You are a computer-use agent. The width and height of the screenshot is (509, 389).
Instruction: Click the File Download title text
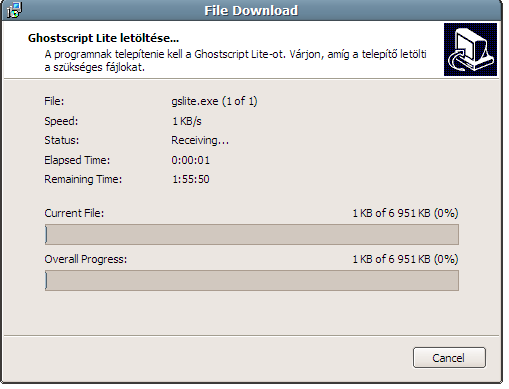251,11
